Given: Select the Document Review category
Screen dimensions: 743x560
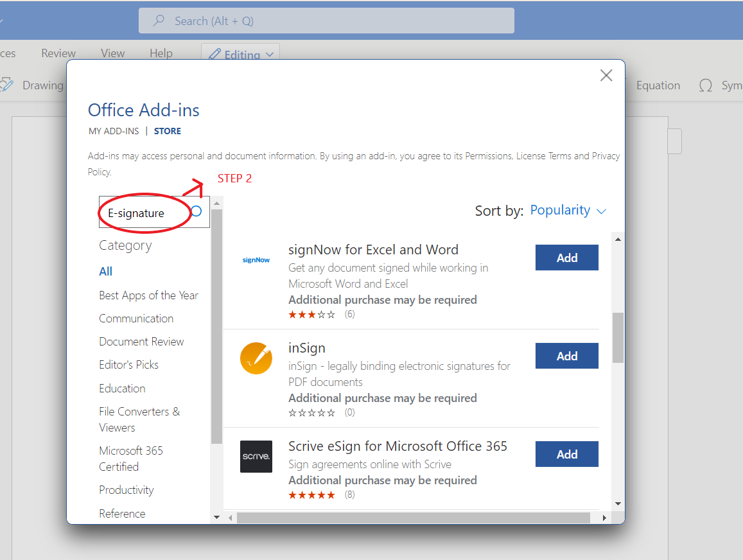Looking at the screenshot, I should click(x=142, y=342).
